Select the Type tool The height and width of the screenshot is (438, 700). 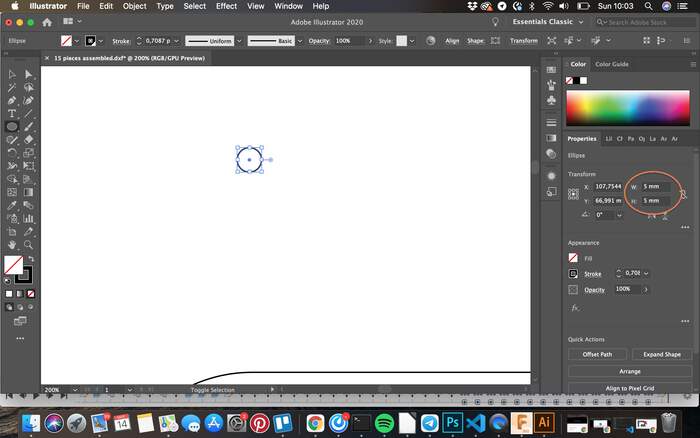point(12,113)
